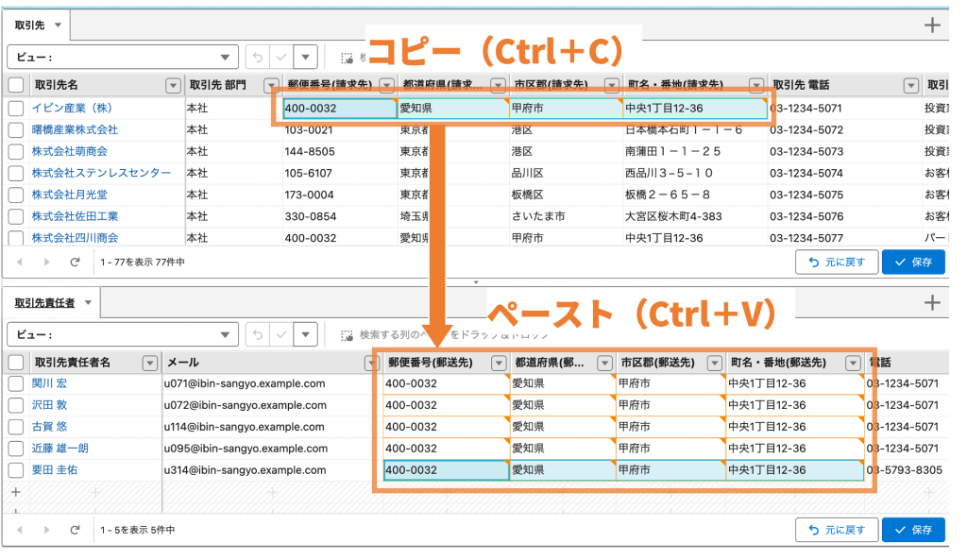
Task: Open the ビュー dropdown in the 取引先 panel
Action: pos(123,57)
